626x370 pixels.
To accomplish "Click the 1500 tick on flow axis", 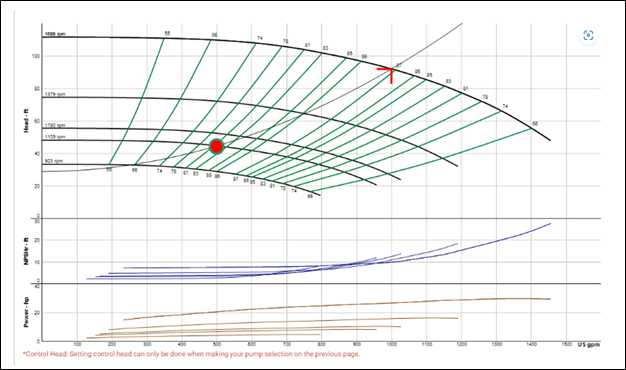I will click(x=566, y=344).
